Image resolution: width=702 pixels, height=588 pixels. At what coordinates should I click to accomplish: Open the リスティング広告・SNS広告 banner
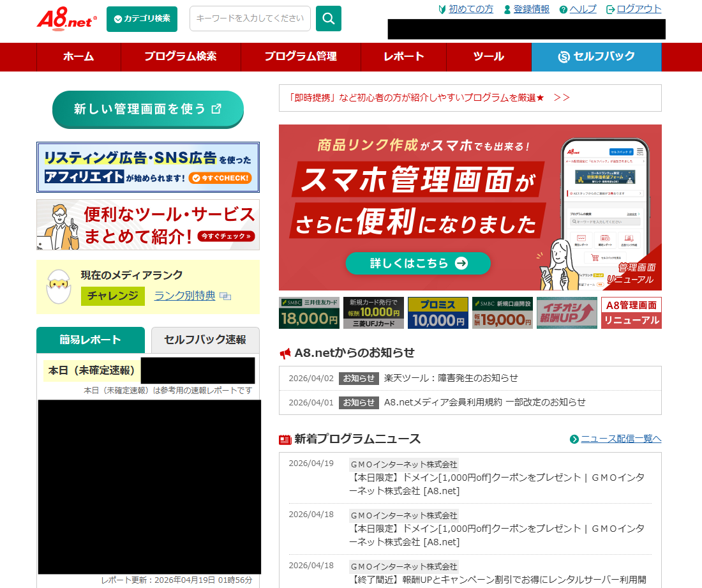(x=148, y=167)
